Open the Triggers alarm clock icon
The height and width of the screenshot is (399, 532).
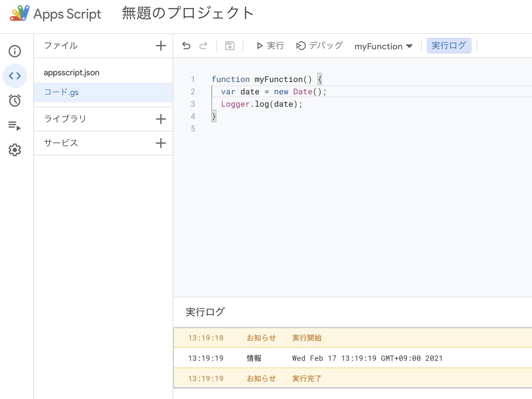click(x=15, y=101)
